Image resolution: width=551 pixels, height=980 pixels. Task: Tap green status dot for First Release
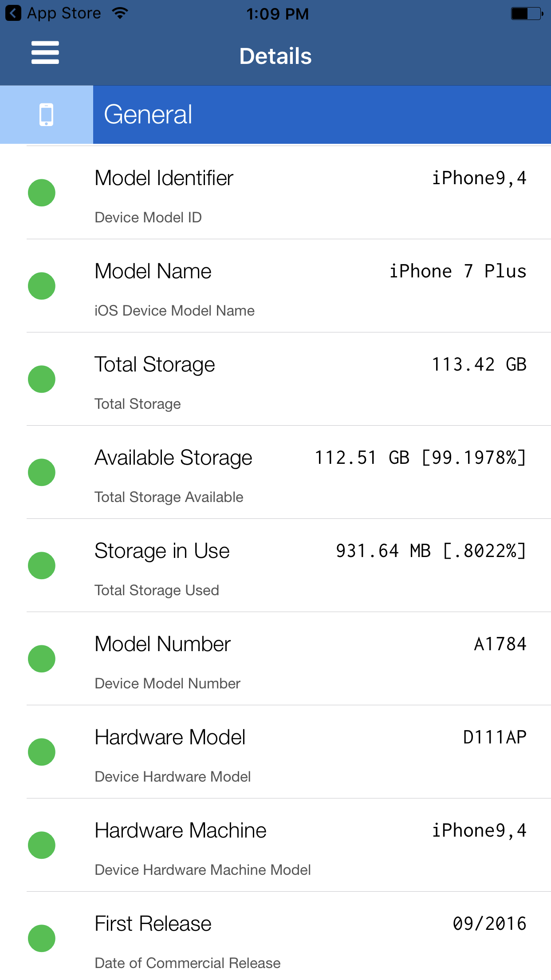42,938
